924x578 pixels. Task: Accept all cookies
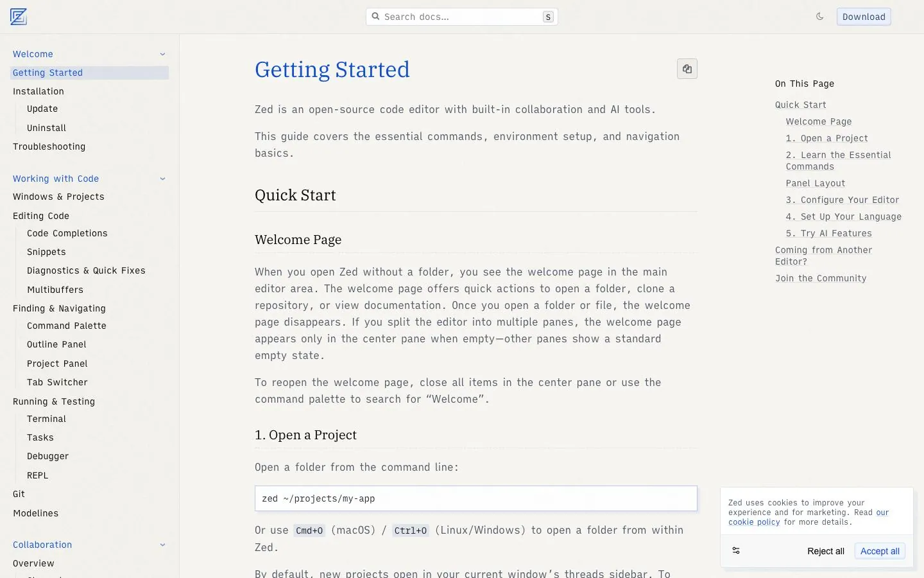tap(880, 551)
